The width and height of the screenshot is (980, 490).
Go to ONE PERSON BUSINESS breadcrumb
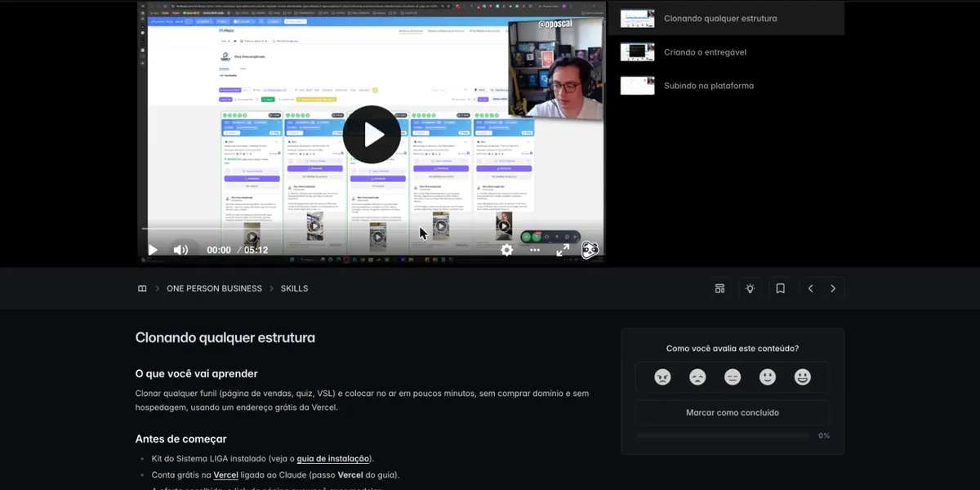point(214,288)
